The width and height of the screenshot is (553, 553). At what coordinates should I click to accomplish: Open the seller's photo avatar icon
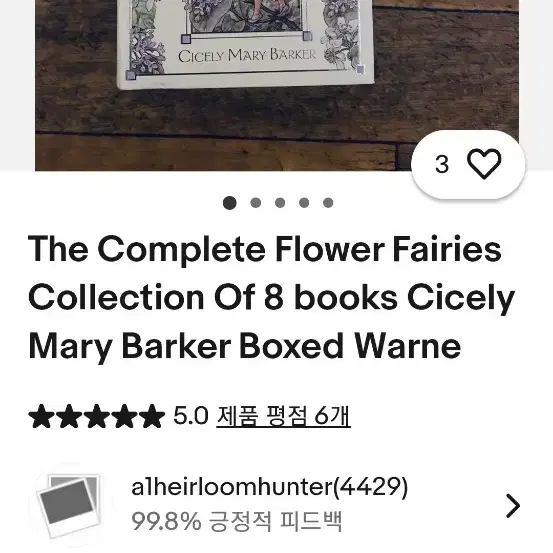tap(69, 505)
